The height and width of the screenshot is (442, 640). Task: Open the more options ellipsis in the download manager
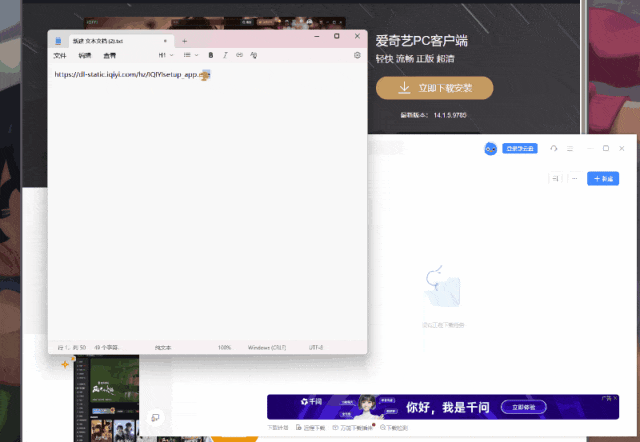[574, 179]
